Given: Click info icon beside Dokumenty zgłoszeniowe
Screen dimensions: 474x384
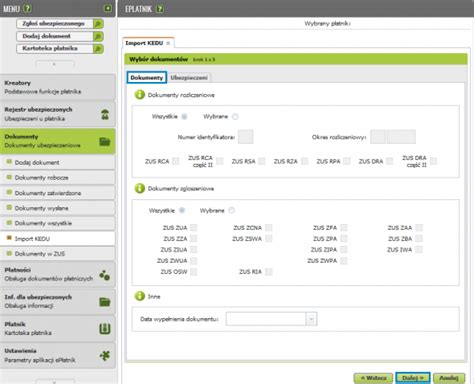Looking at the screenshot, I should [140, 188].
